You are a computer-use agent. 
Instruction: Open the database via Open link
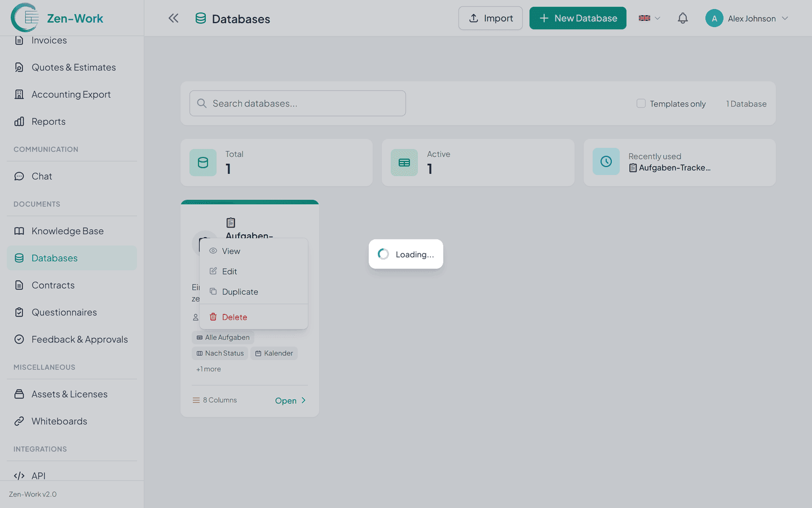(x=290, y=401)
